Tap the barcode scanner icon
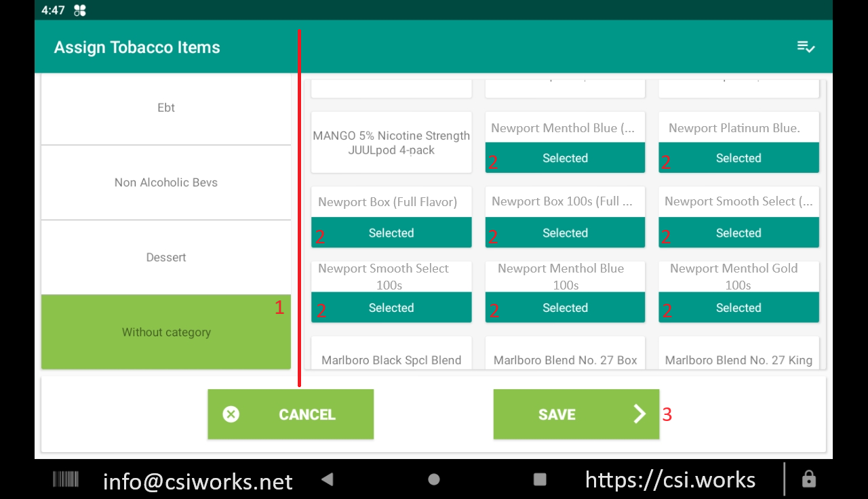868x499 pixels. tap(66, 479)
